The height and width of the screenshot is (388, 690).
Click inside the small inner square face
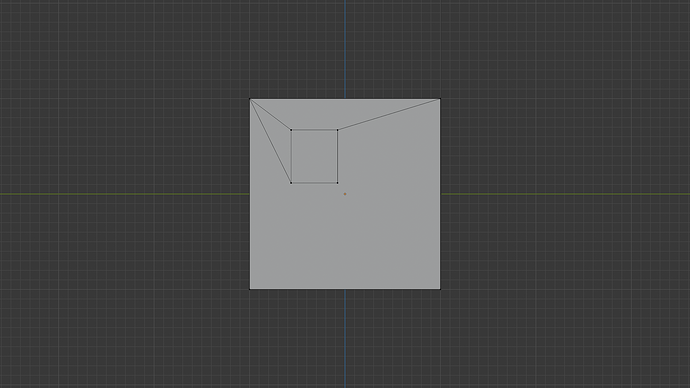[x=314, y=156]
